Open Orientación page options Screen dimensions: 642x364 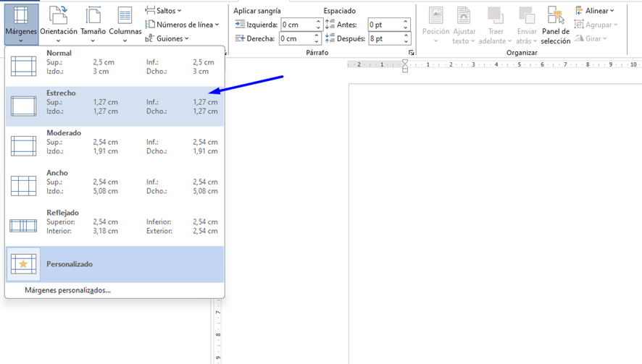[59, 25]
